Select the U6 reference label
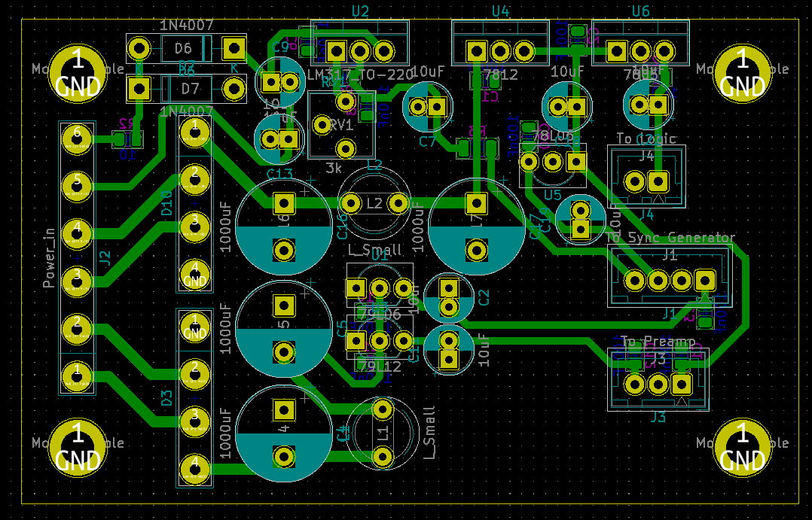 (640, 11)
